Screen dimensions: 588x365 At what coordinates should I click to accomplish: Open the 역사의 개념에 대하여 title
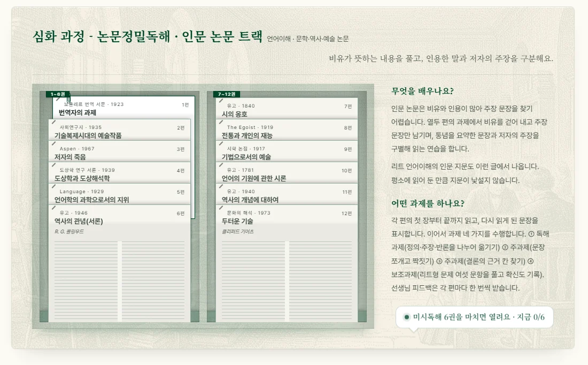(x=250, y=200)
